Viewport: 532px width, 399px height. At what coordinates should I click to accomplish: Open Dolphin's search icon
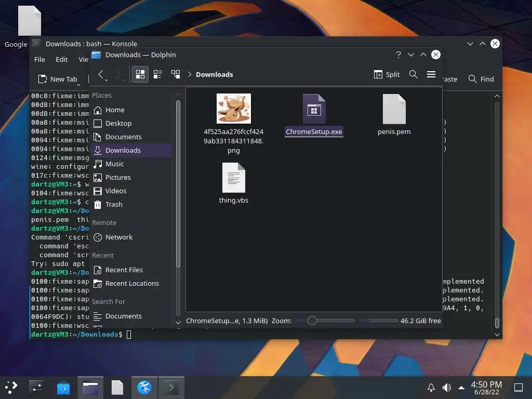(x=413, y=74)
